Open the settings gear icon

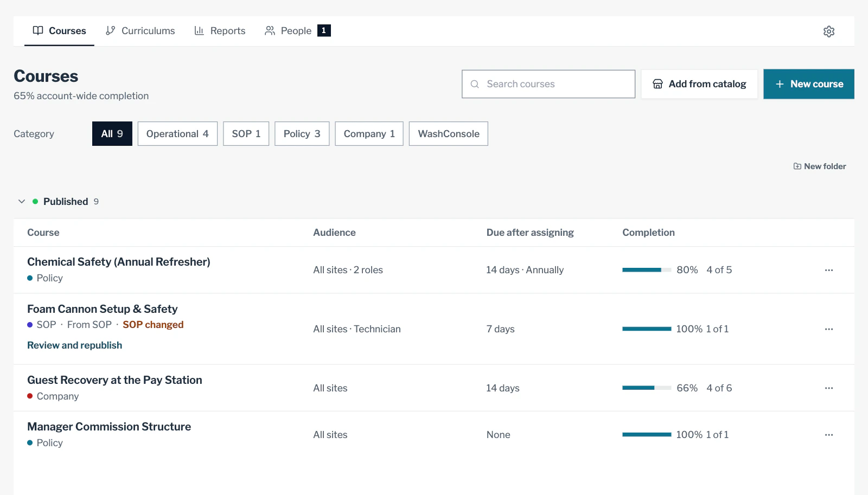(828, 31)
